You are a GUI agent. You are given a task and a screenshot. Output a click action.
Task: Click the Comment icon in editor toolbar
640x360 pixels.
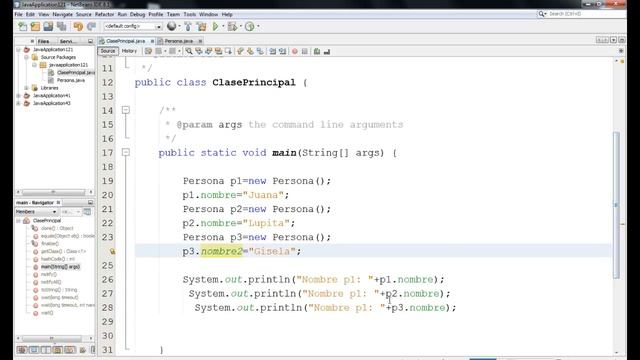tap(317, 51)
